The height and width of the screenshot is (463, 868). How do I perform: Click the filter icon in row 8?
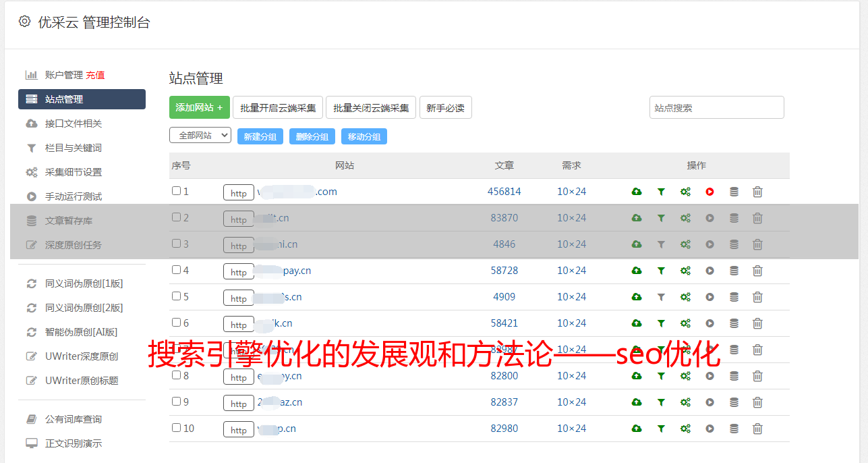(661, 376)
